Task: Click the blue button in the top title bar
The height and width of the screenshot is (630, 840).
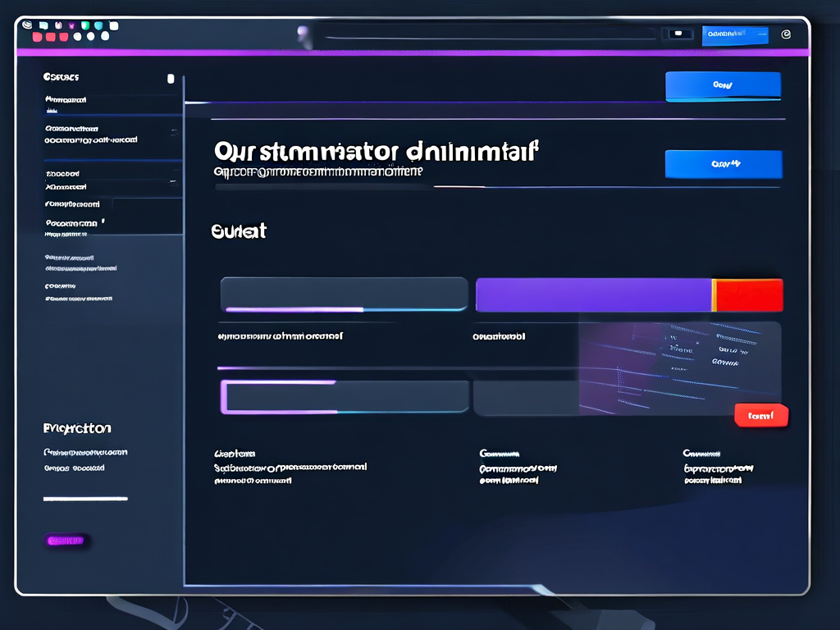Action: tap(734, 34)
